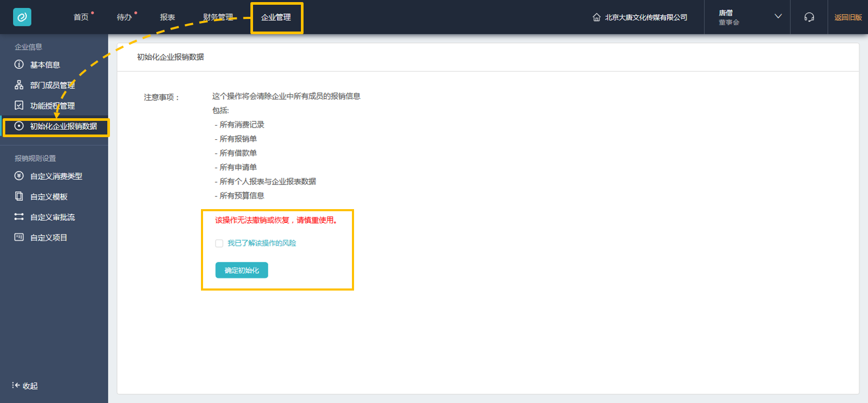The width and height of the screenshot is (868, 403).
Task: Click the 功能授权管理 checkmark icon
Action: [19, 106]
